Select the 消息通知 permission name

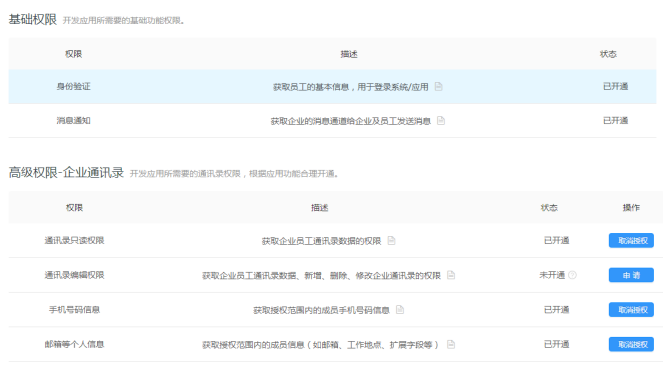pos(73,121)
